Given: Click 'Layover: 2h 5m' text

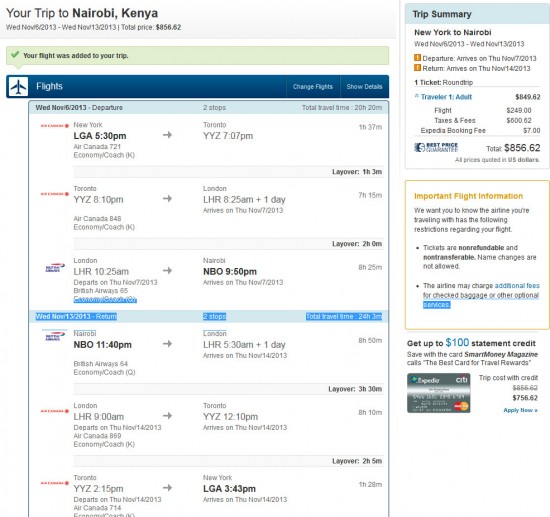Looking at the screenshot, I should [x=357, y=461].
